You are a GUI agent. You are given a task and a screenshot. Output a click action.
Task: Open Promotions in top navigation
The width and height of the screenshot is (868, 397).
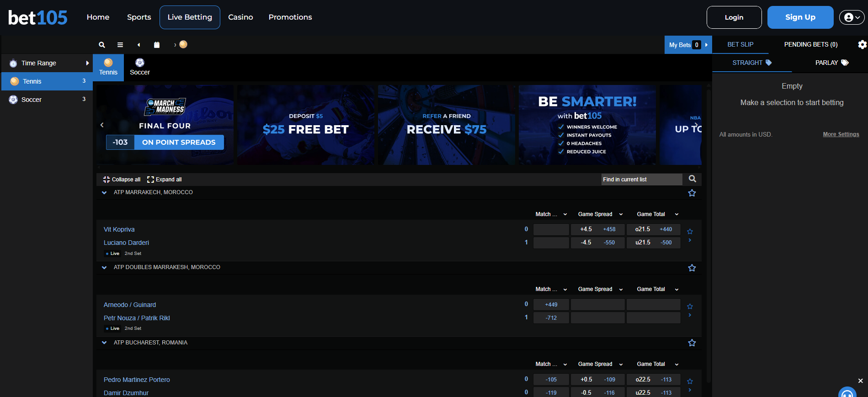pos(290,17)
